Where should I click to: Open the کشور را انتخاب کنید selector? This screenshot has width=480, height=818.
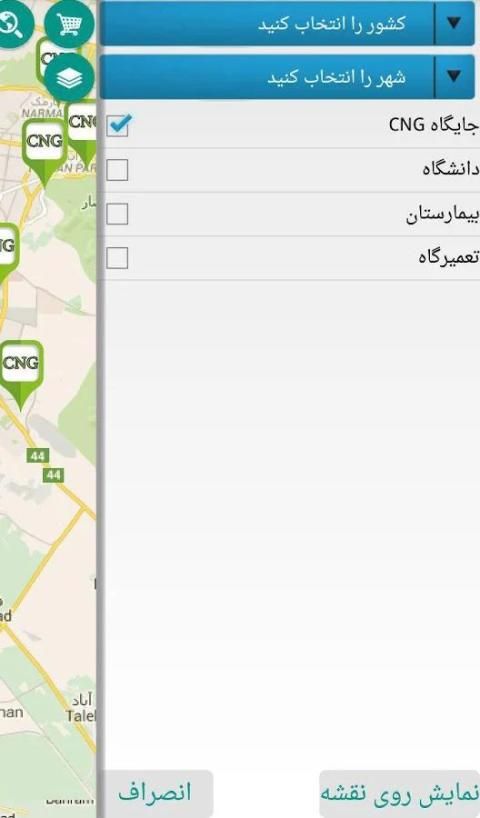coord(287,23)
